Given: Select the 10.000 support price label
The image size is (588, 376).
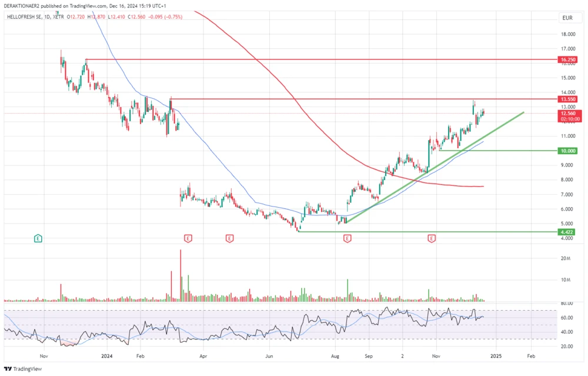Looking at the screenshot, I should tap(567, 151).
